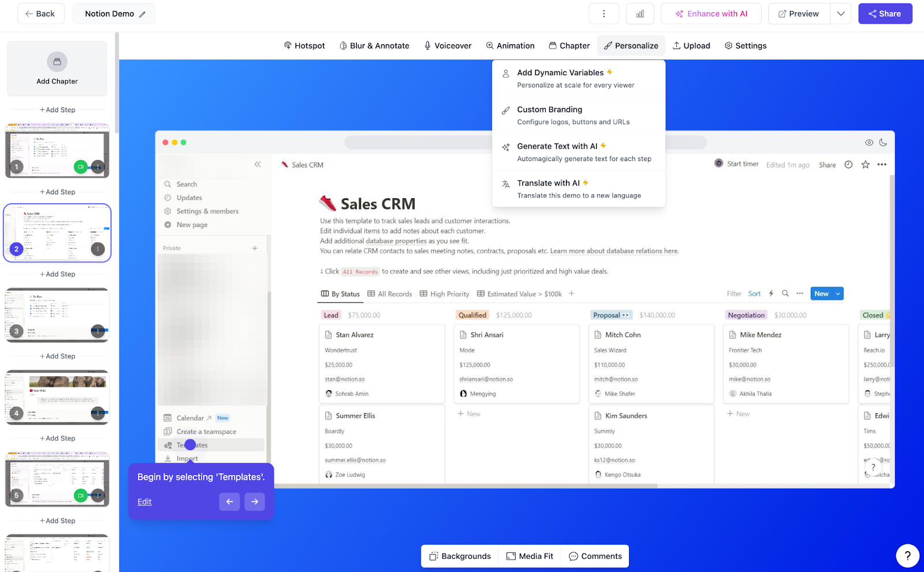Open the Chapter tool
The image size is (924, 572).
569,46
